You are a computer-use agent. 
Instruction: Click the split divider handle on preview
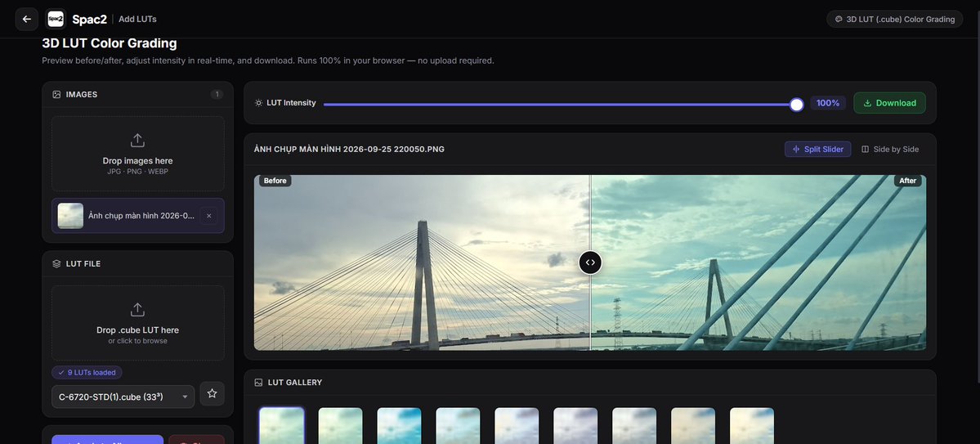[x=590, y=262]
